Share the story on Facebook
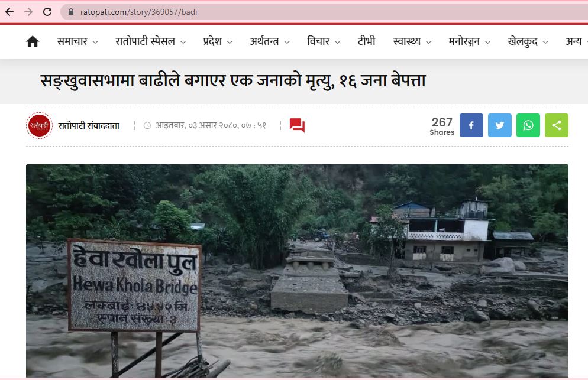 coord(471,125)
